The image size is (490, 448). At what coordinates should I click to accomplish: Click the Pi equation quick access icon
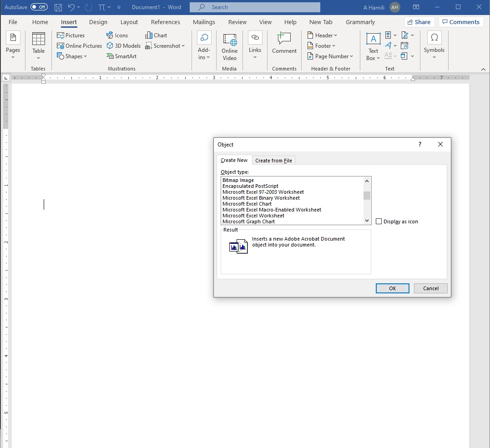click(x=102, y=7)
